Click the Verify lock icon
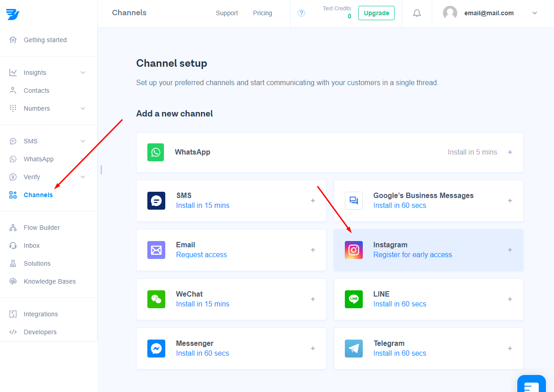Image resolution: width=554 pixels, height=392 pixels. tap(13, 177)
